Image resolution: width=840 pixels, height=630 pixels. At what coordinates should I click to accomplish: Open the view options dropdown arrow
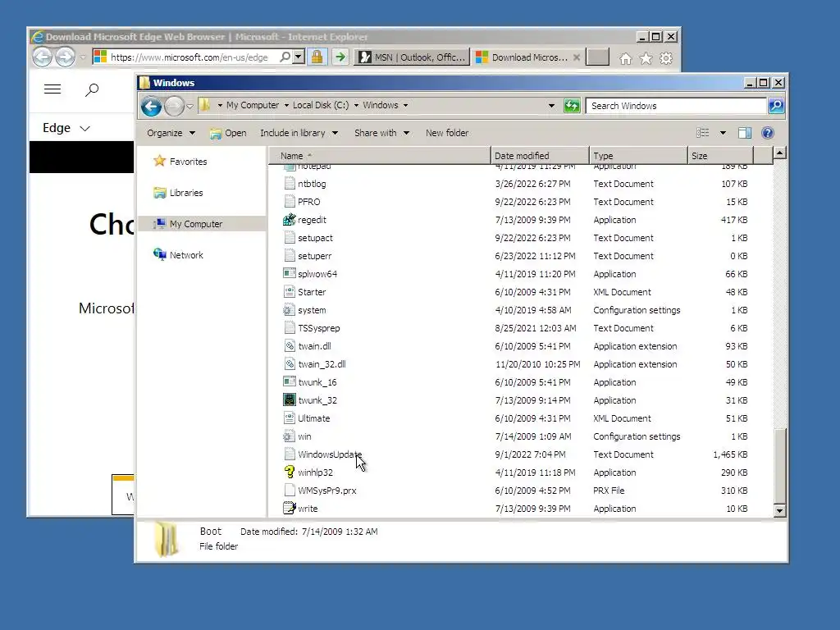(x=723, y=133)
